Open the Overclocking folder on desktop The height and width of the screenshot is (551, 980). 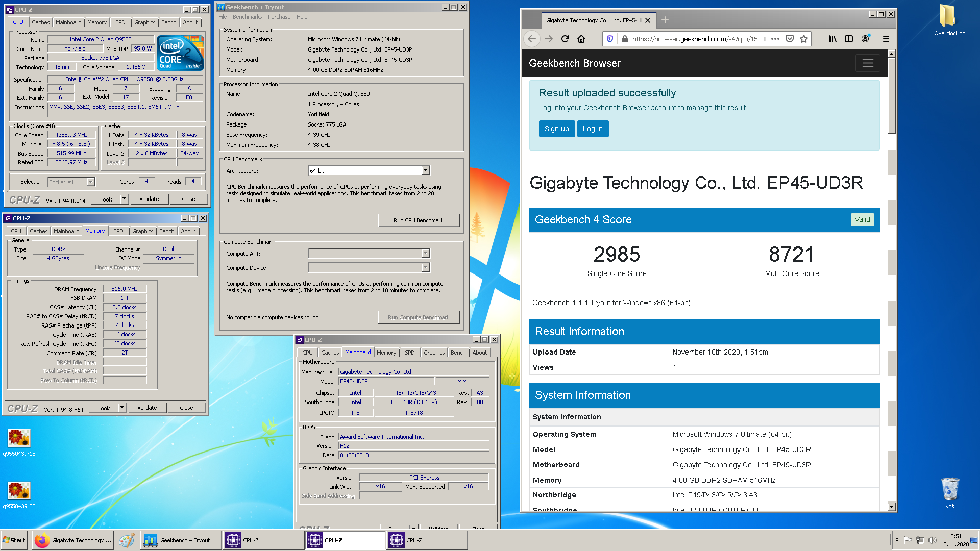point(949,20)
